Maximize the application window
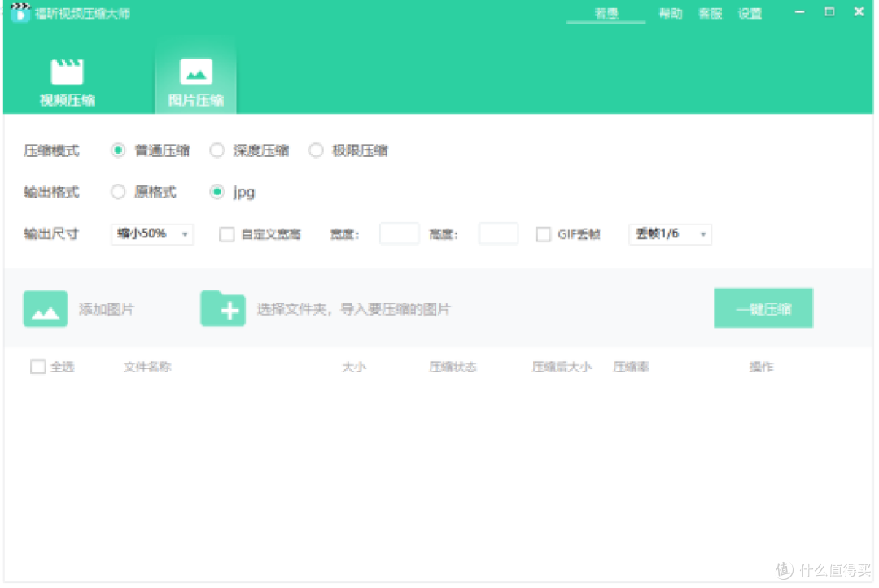 (x=829, y=11)
